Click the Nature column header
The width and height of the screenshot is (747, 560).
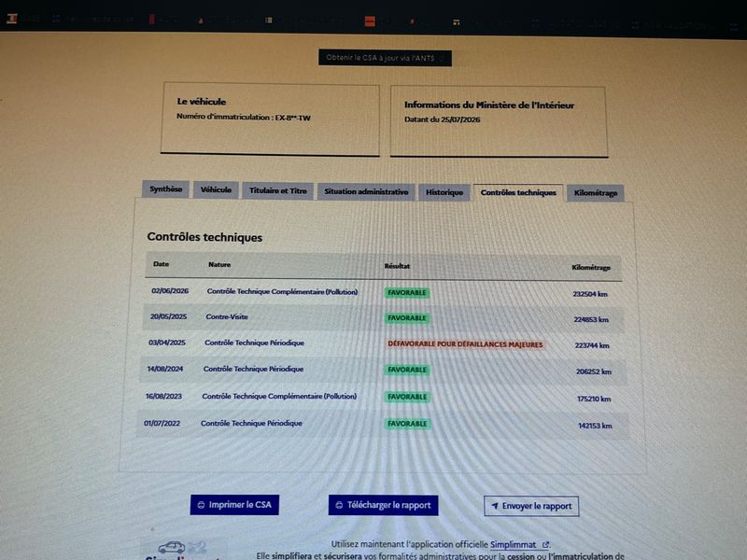coord(219,265)
